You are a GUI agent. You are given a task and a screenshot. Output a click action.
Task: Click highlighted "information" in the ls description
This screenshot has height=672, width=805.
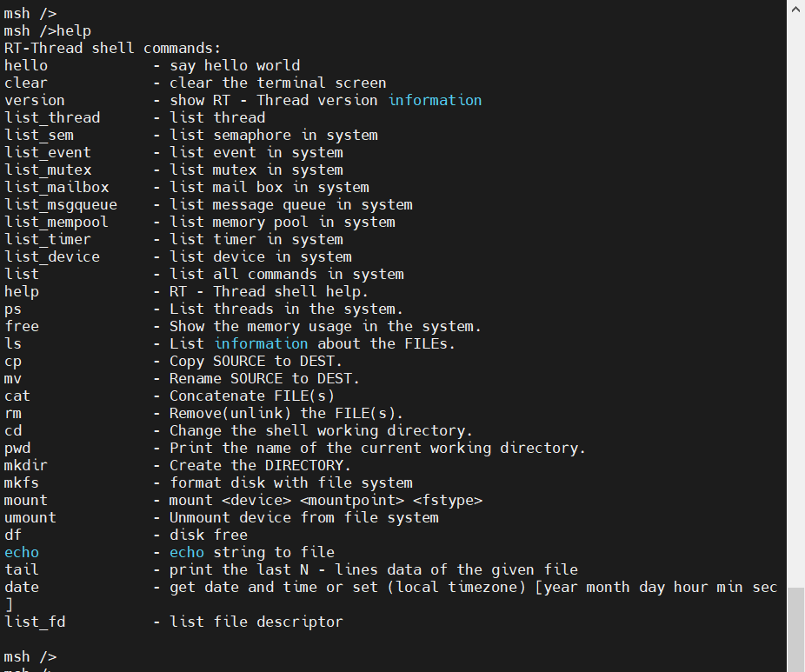[261, 343]
